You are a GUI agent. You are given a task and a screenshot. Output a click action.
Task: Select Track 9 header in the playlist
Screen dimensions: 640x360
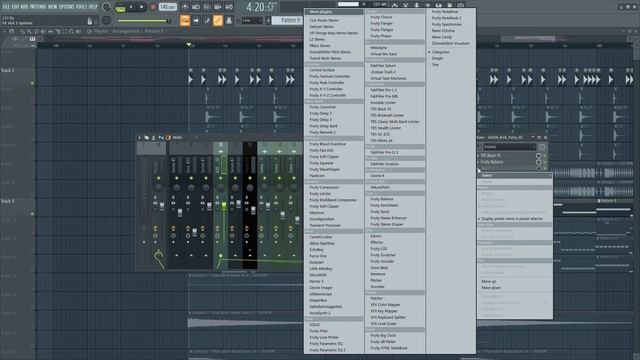coord(18,207)
